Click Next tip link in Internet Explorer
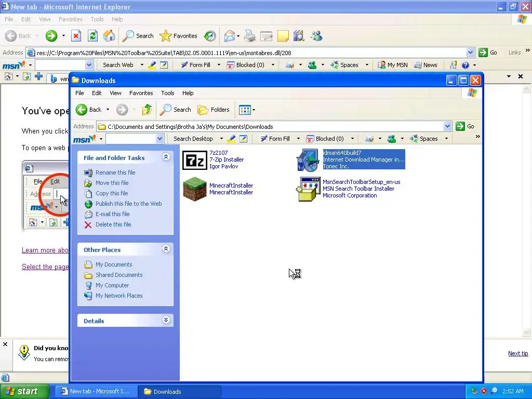The width and height of the screenshot is (532, 399). point(518,353)
